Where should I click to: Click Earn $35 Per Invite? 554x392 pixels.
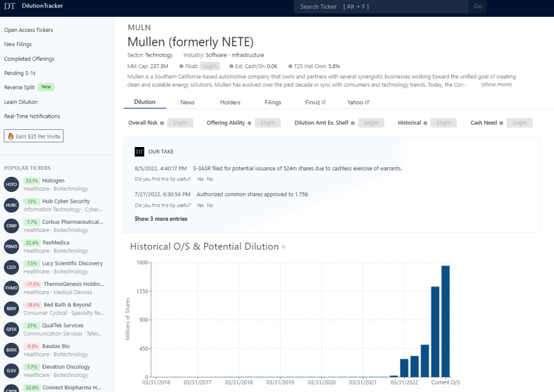click(x=34, y=136)
